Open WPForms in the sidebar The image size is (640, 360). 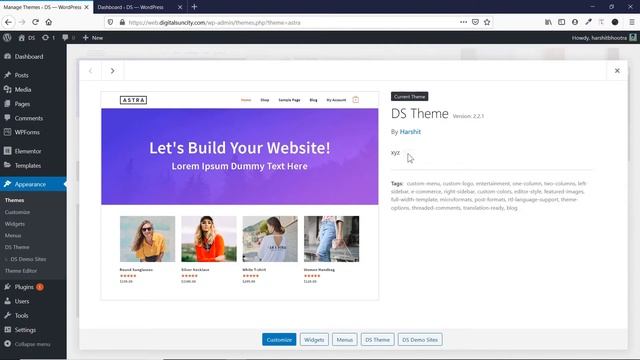pyautogui.click(x=33, y=132)
